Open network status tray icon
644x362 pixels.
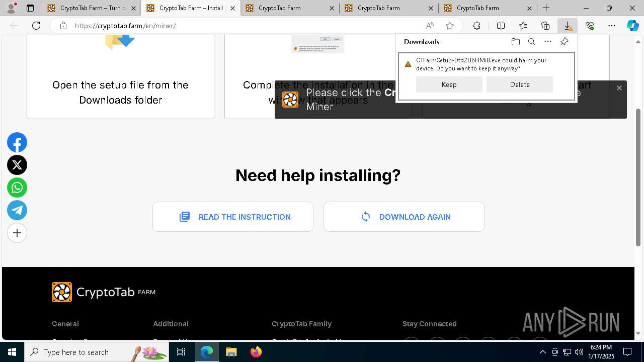[x=567, y=352]
